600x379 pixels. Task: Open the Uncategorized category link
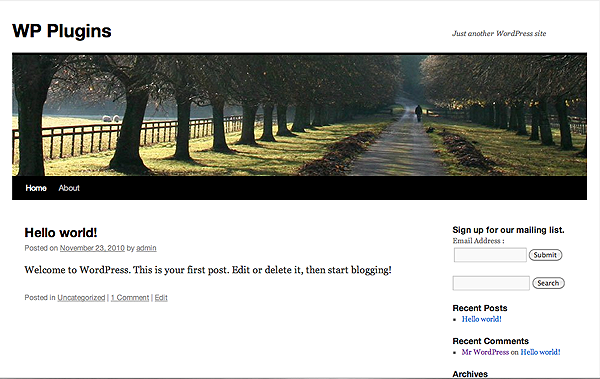pyautogui.click(x=81, y=297)
